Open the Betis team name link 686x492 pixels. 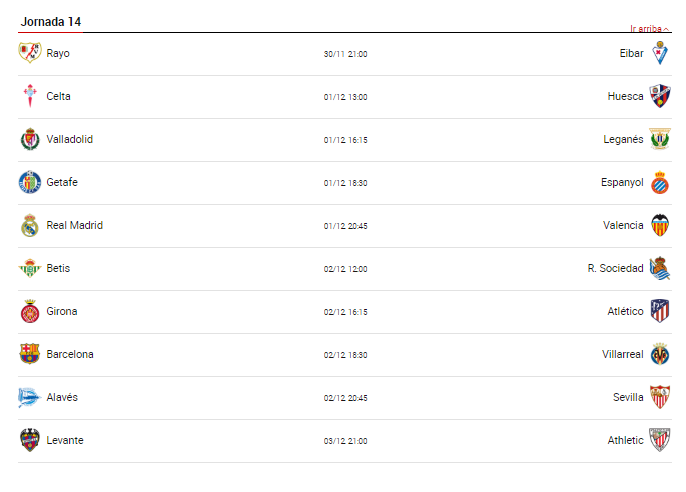[58, 268]
